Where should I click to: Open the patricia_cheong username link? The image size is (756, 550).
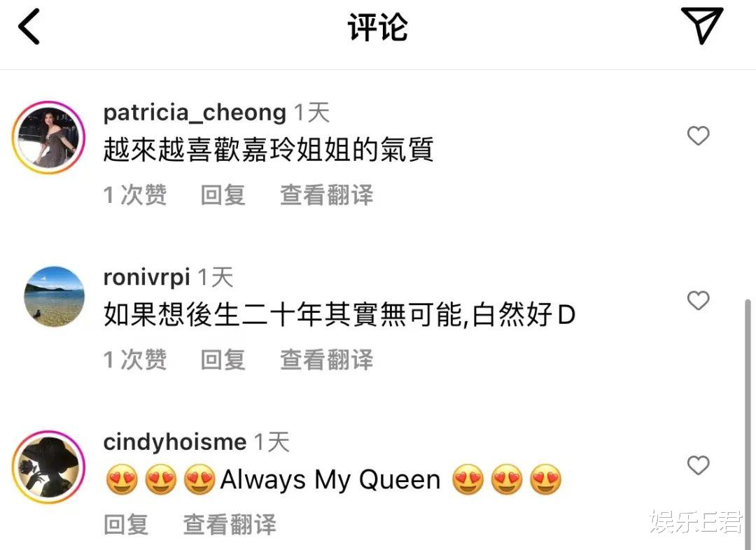click(x=195, y=113)
